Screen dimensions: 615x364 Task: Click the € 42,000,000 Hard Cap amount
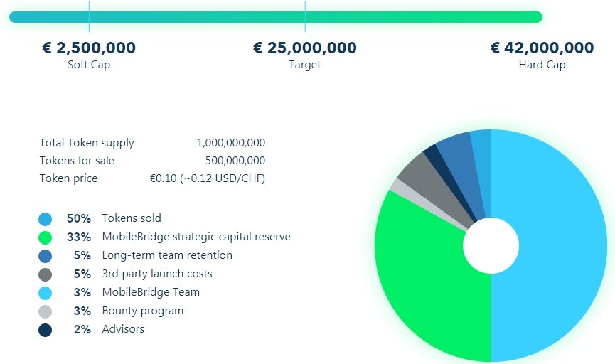pos(542,48)
